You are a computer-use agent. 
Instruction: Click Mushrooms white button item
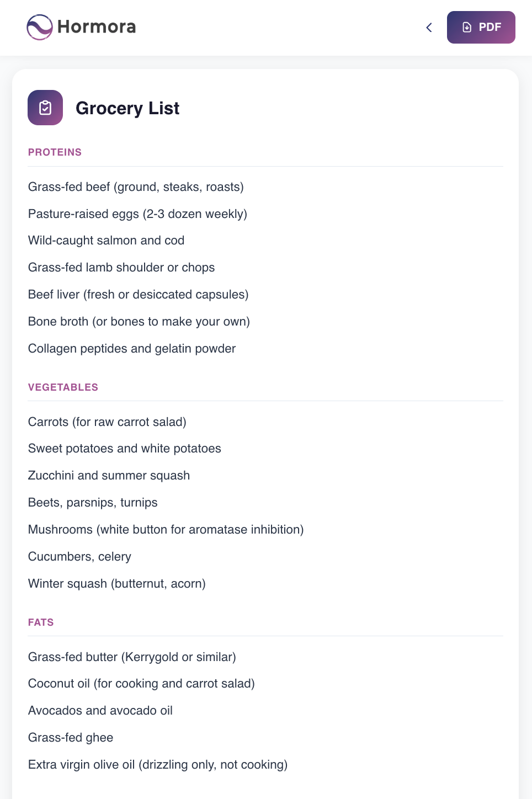click(x=166, y=530)
